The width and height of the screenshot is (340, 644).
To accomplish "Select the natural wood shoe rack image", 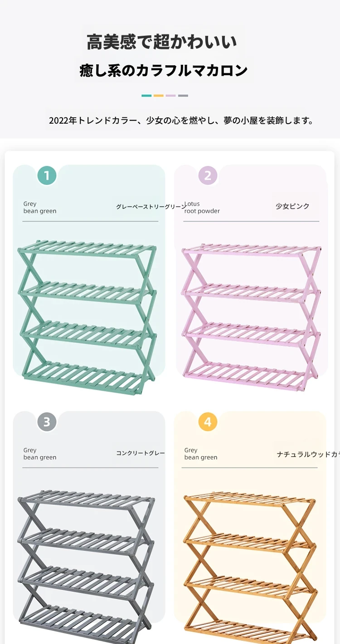I will click(250, 566).
